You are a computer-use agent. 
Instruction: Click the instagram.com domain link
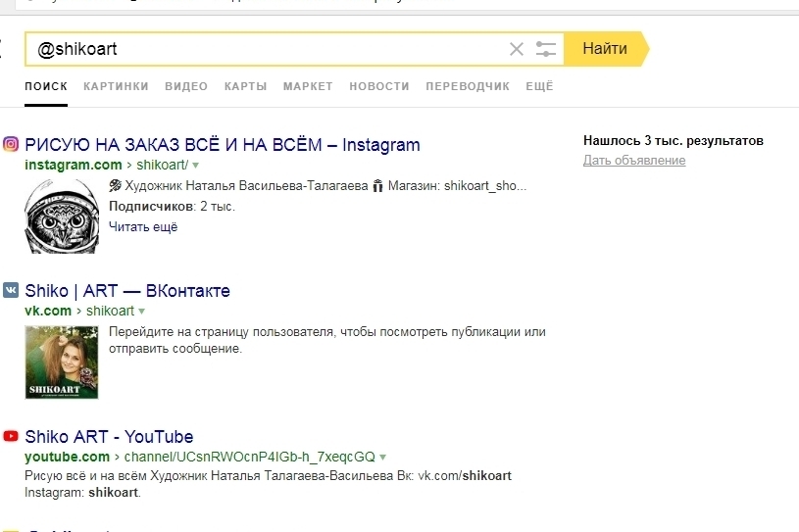point(74,165)
